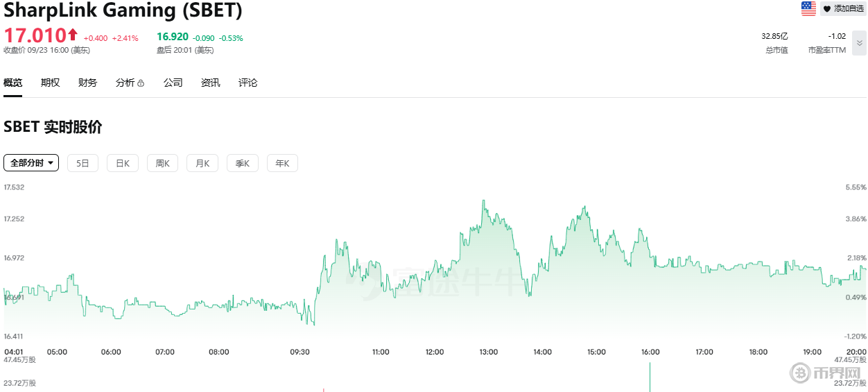The image size is (868, 392).
Task: Open the 全部分时 dropdown
Action: point(31,163)
